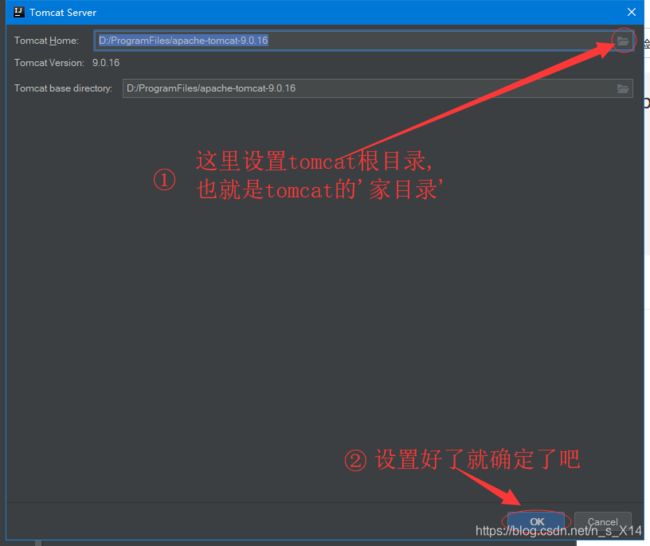Viewport: 650px width, 546px height.
Task: Dismiss dialog with the Cancel button
Action: tap(602, 521)
